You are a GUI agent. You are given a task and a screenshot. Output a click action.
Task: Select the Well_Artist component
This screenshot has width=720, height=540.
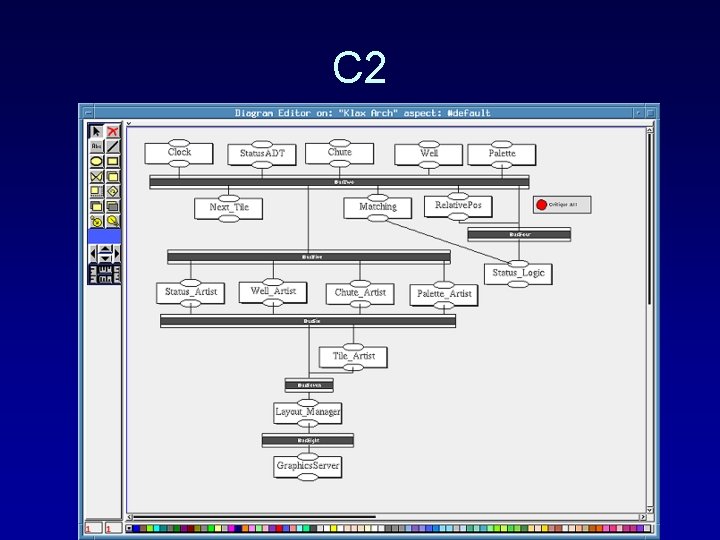click(x=273, y=292)
